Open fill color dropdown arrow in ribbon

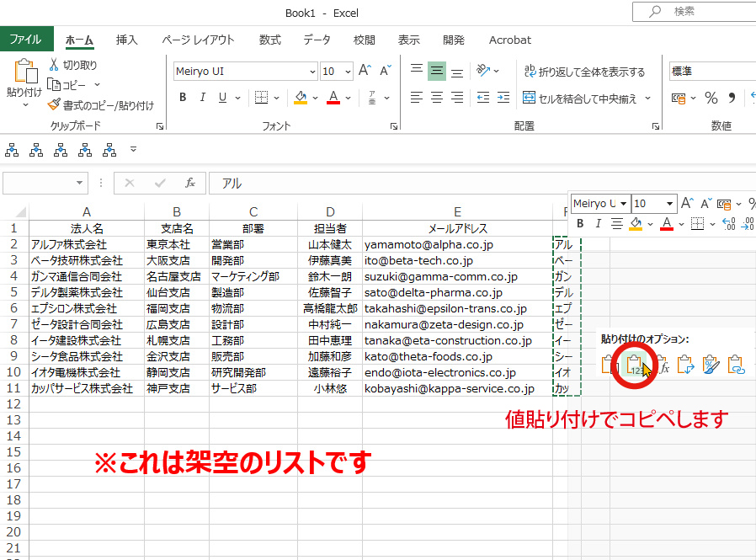(316, 98)
